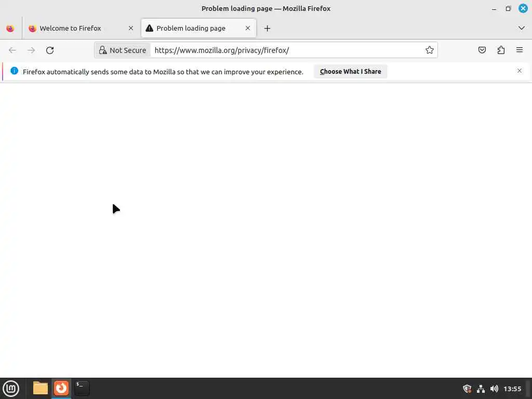The width and height of the screenshot is (532, 399).
Task: Open the Linux Mint start menu
Action: (x=11, y=389)
